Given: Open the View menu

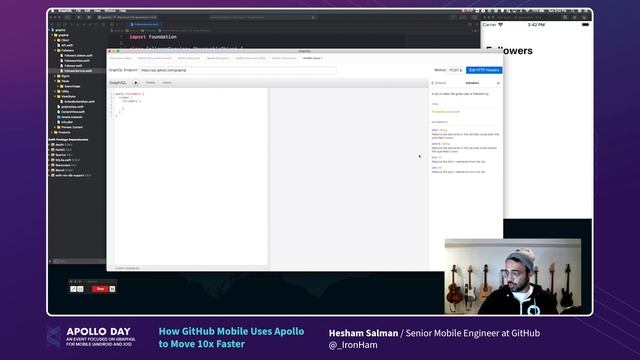Looking at the screenshot, I should [x=98, y=11].
